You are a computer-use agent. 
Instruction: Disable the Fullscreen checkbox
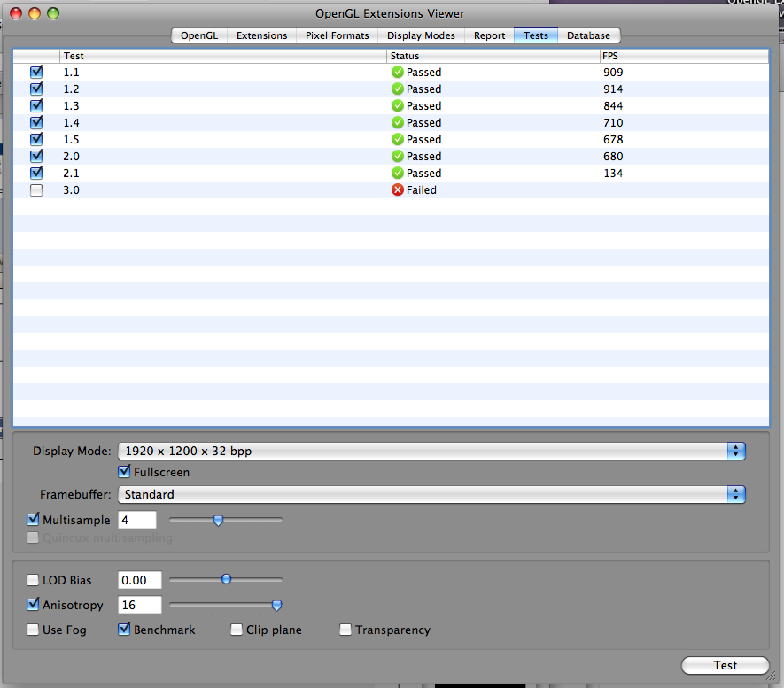coord(125,471)
